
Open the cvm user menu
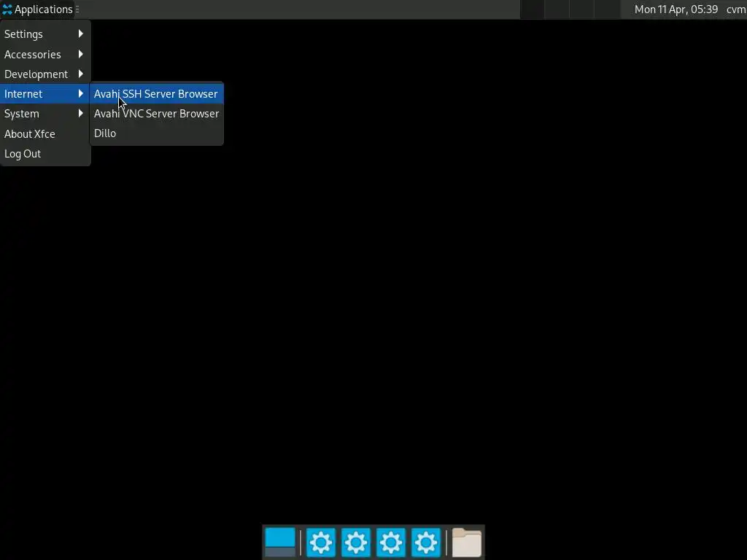coord(735,9)
